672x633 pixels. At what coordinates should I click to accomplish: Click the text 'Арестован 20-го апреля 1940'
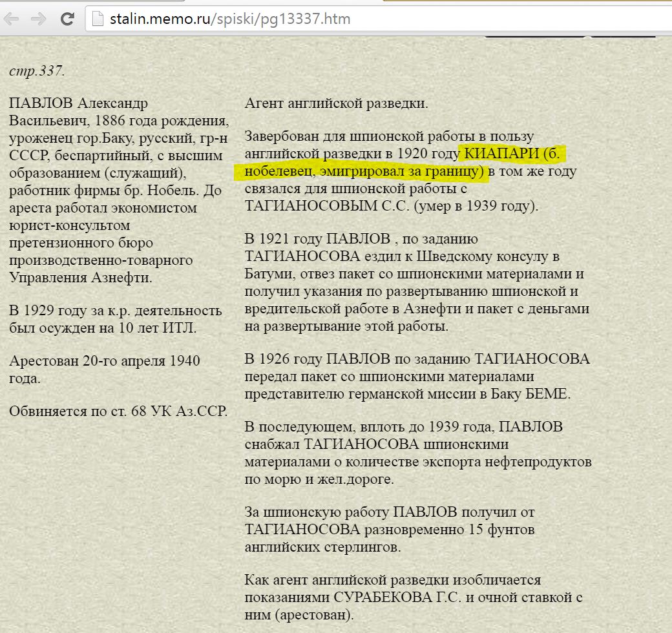[104, 360]
